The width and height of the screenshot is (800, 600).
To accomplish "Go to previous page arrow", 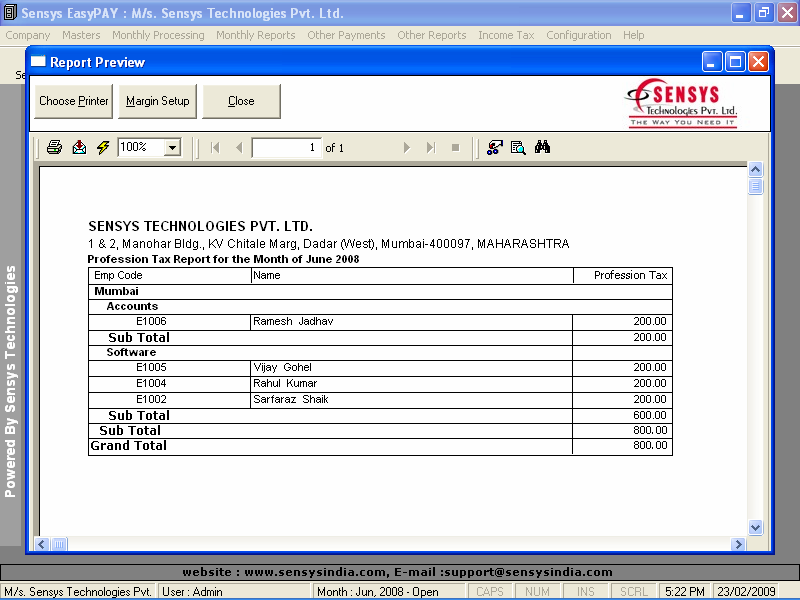I will 239,148.
